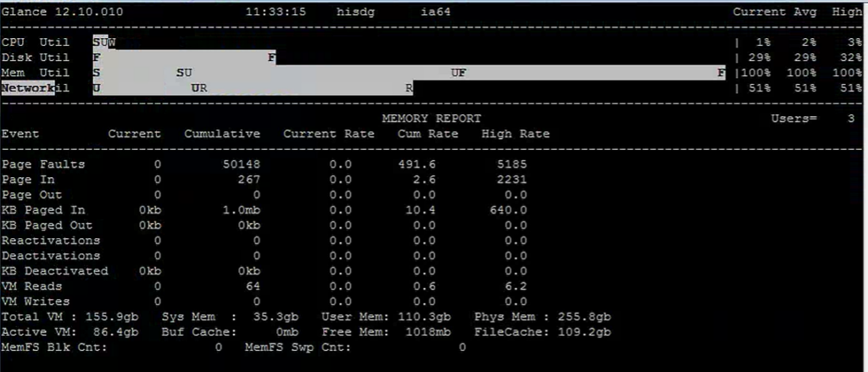Click User Mem value 110.3gb
This screenshot has height=372, width=868.
coord(424,317)
